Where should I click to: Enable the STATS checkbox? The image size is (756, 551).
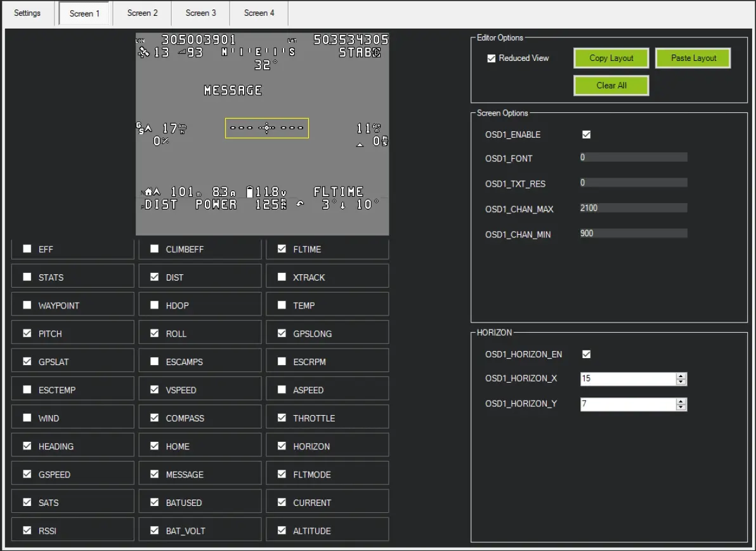(x=27, y=277)
